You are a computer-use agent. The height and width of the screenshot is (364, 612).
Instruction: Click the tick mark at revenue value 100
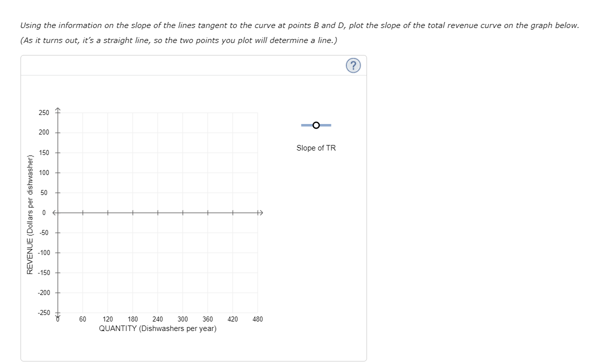[x=58, y=172]
